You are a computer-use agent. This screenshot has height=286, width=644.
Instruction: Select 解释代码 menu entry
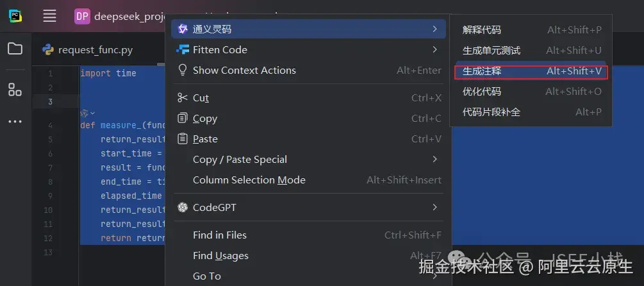click(x=482, y=29)
